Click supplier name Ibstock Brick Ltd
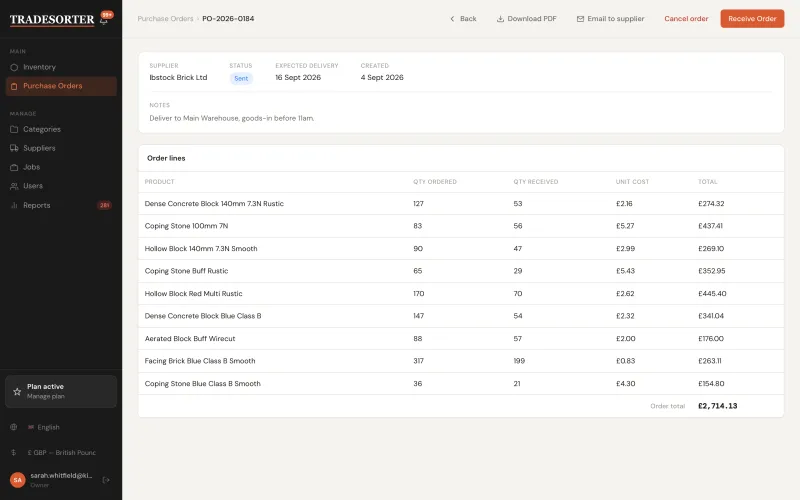Screen dimensions: 800x500 178,78
